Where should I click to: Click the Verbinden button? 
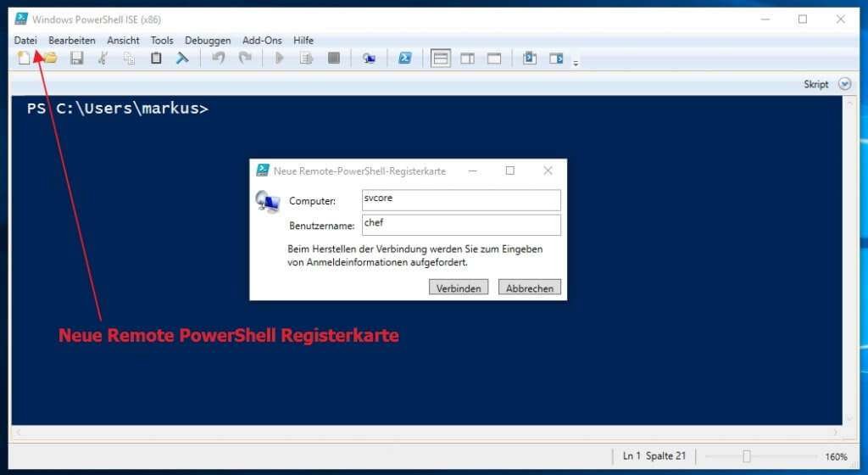pos(459,288)
